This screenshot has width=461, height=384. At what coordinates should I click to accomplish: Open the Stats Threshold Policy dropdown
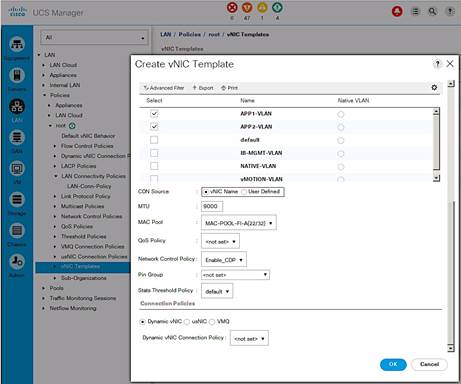pos(217,291)
